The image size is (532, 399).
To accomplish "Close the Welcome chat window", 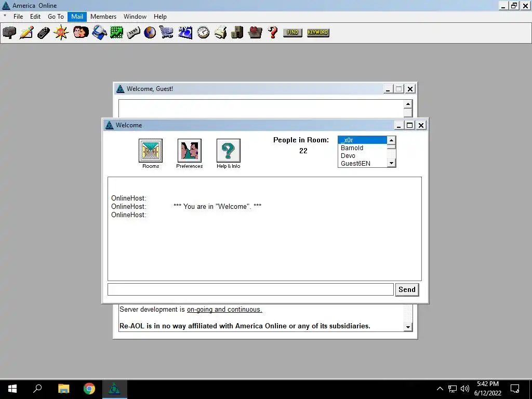I will tap(421, 126).
